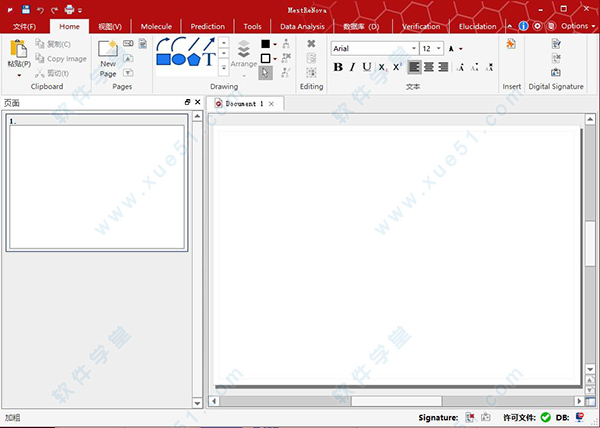Toggle Underline formatting
Viewport: 600px width, 428px height.
367,67
